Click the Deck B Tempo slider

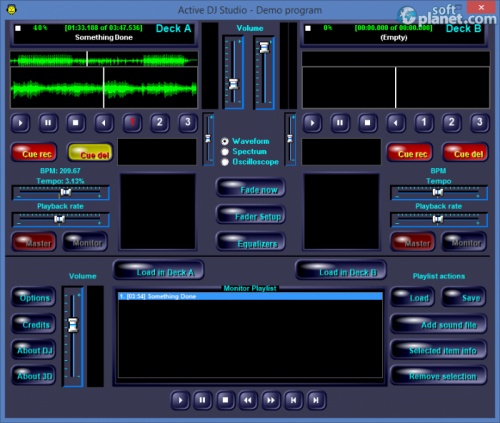pyautogui.click(x=439, y=193)
